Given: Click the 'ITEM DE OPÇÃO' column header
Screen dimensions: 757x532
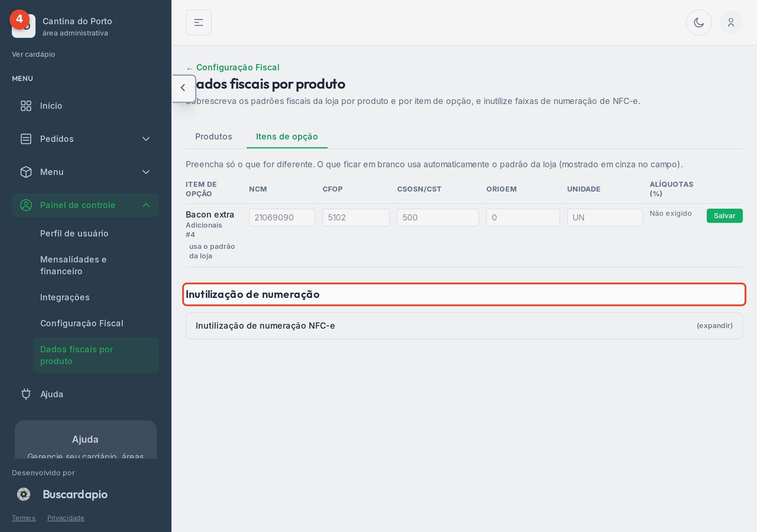Looking at the screenshot, I should point(201,189).
